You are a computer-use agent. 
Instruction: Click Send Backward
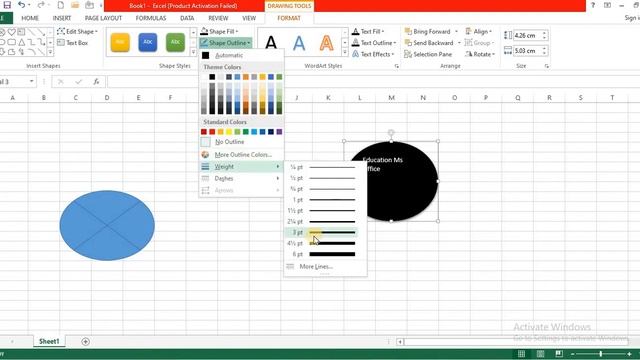(429, 43)
